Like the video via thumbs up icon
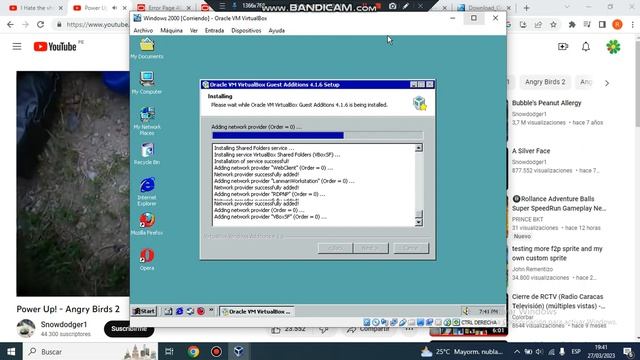This screenshot has height=360, width=640. [276, 330]
